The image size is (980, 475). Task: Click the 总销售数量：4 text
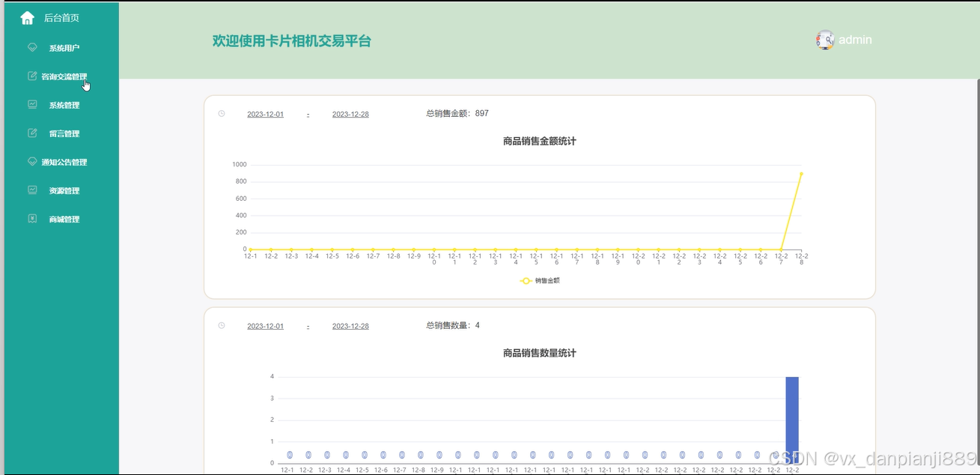tap(453, 325)
